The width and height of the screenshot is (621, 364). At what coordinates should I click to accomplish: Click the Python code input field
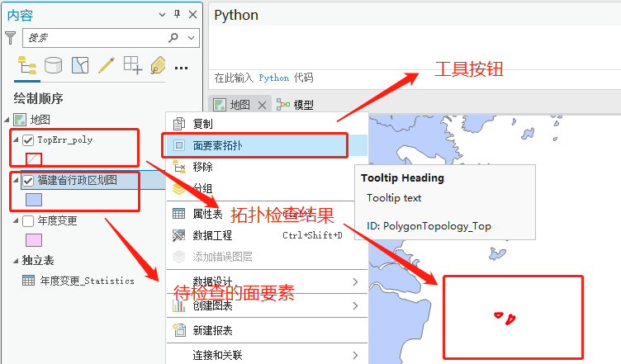click(413, 78)
